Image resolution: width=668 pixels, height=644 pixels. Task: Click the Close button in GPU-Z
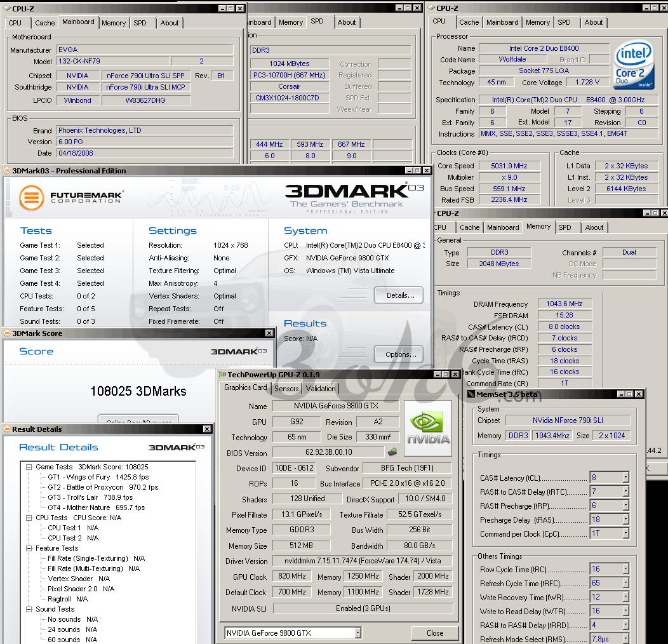coord(435,633)
